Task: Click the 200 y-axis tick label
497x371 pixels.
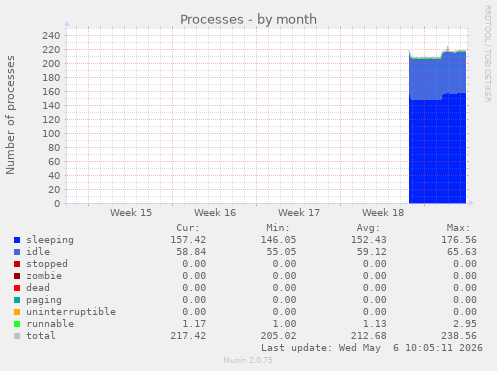Action: coord(51,63)
